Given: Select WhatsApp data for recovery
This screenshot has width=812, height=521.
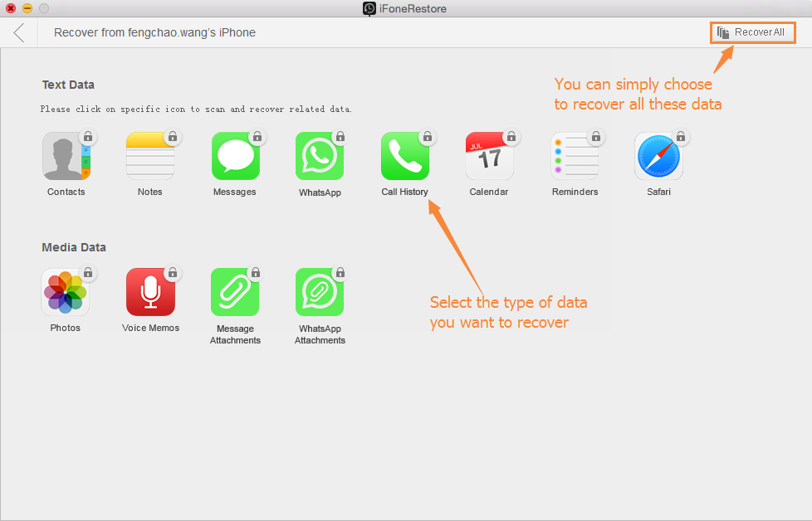Looking at the screenshot, I should (x=320, y=156).
